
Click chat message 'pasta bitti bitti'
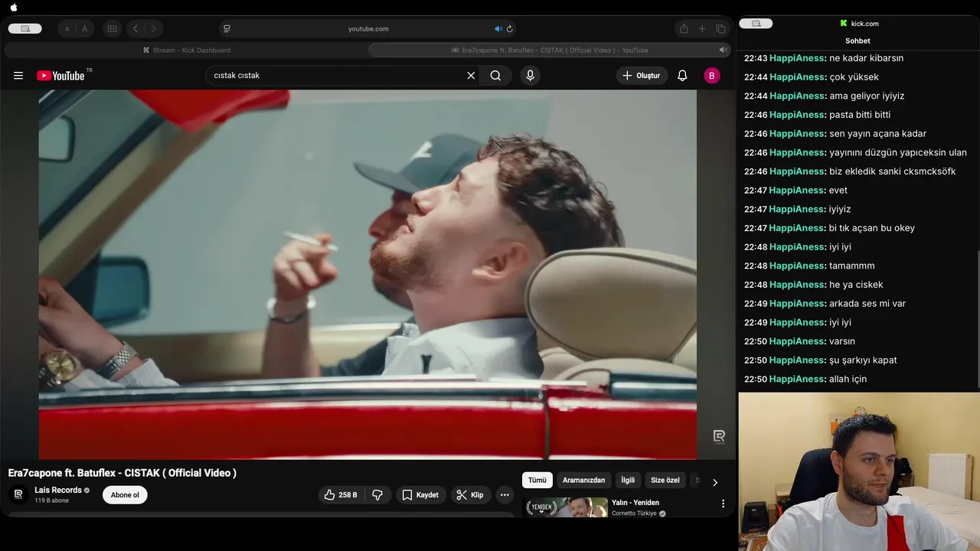[x=860, y=115]
